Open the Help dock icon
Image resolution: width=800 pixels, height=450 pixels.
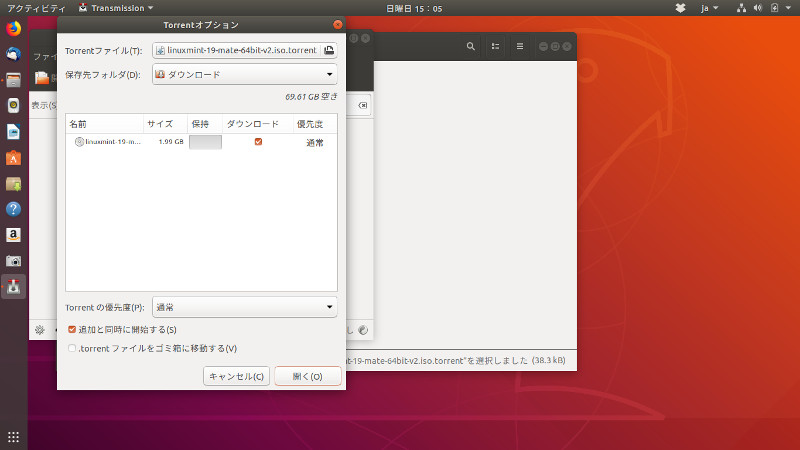[14, 209]
